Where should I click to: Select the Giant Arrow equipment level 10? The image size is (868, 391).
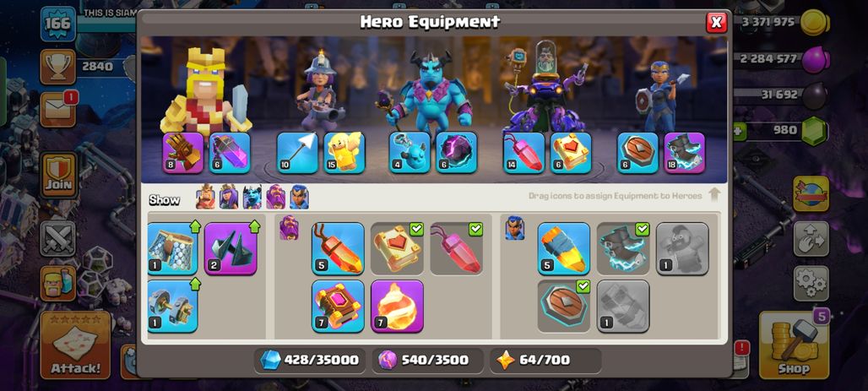[297, 153]
